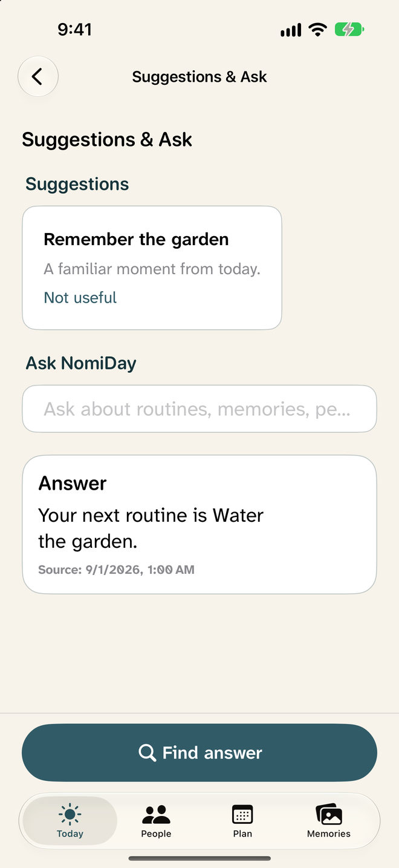The image size is (399, 868).
Task: Select the Answer result card
Action: (199, 524)
